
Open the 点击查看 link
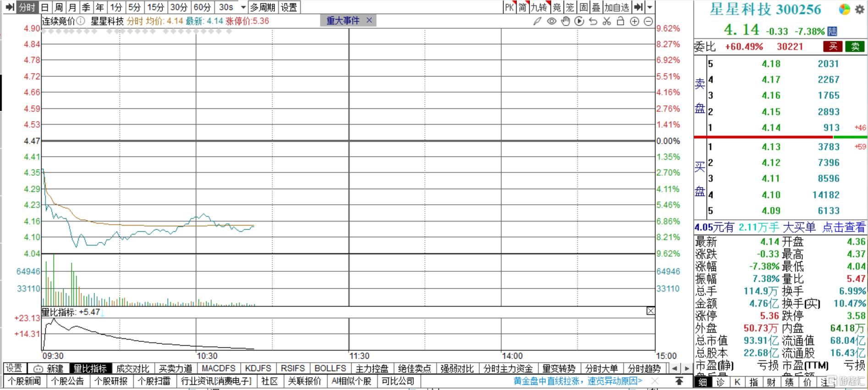[844, 227]
